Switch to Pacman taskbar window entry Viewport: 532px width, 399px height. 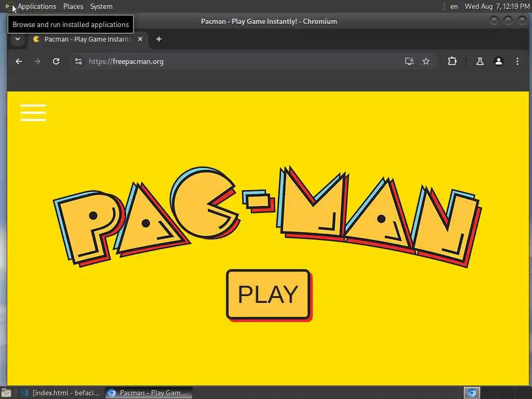click(x=149, y=393)
